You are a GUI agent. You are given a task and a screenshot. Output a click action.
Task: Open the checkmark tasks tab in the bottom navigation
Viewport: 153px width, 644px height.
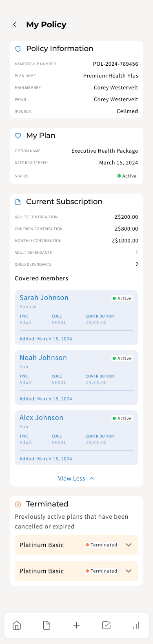click(x=106, y=625)
